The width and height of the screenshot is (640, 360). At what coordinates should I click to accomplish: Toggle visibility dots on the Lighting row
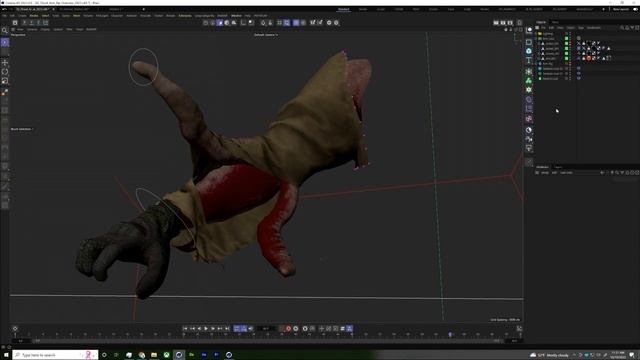pyautogui.click(x=570, y=33)
